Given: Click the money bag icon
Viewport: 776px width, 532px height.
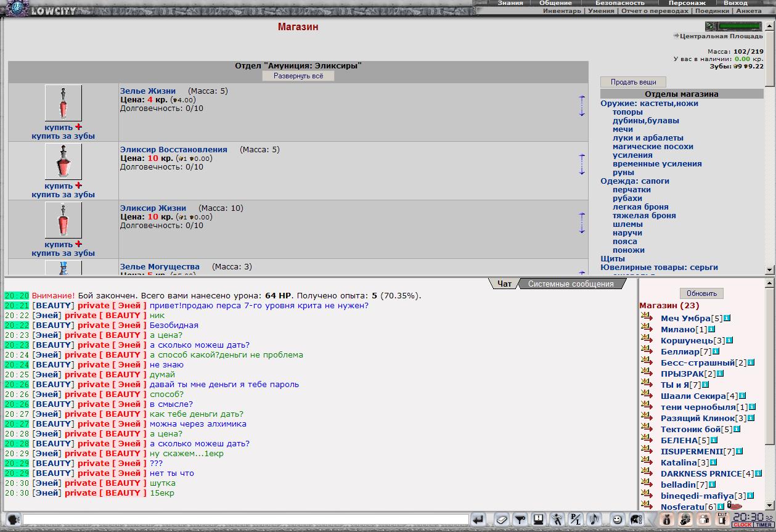Looking at the screenshot, I should point(666,519).
